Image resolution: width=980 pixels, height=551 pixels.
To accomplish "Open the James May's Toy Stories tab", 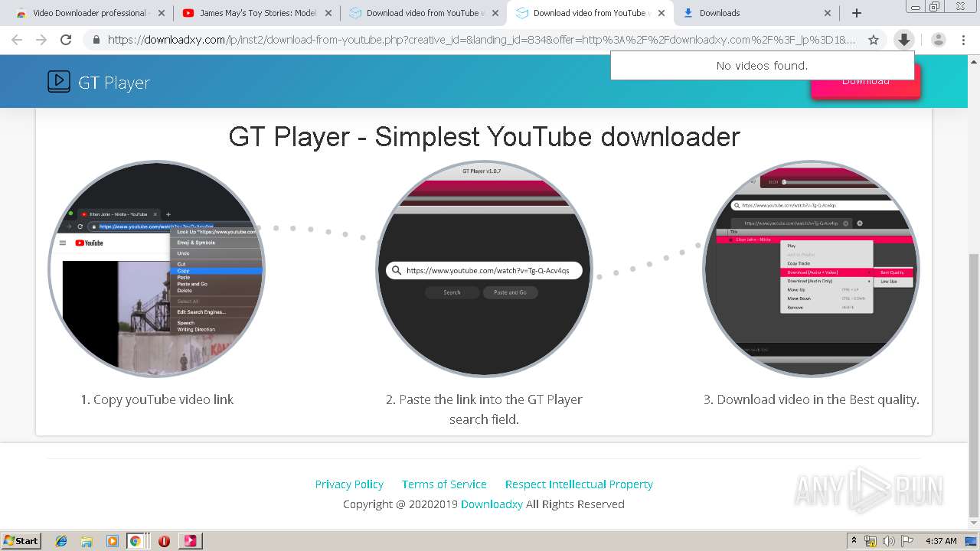I will (250, 13).
